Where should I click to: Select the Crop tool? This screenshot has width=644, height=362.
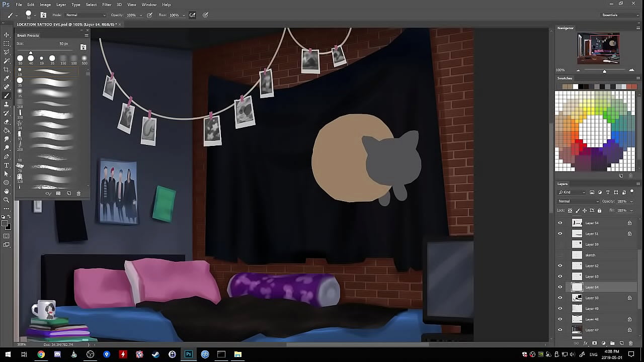(7, 69)
